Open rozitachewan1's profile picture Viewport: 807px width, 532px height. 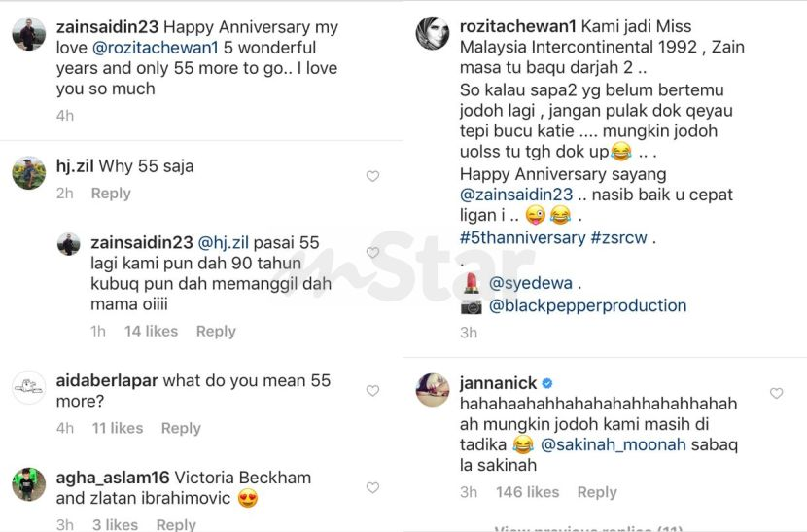pyautogui.click(x=433, y=33)
